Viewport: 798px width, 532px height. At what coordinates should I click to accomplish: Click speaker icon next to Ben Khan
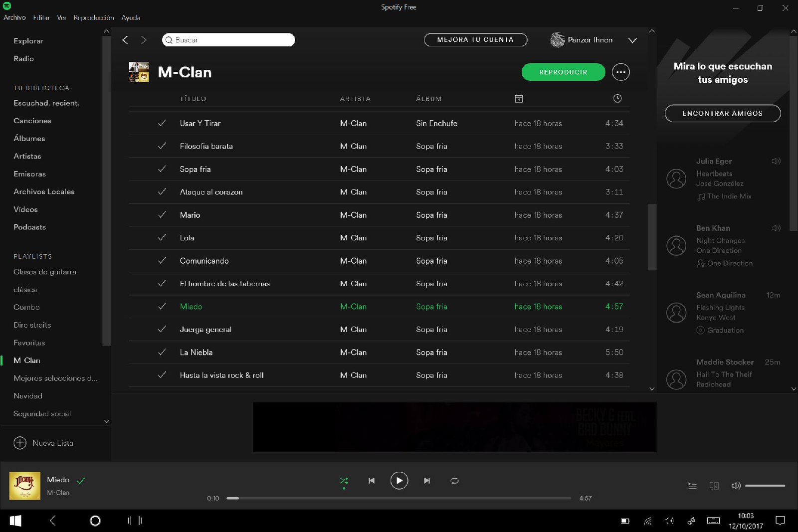pos(776,228)
